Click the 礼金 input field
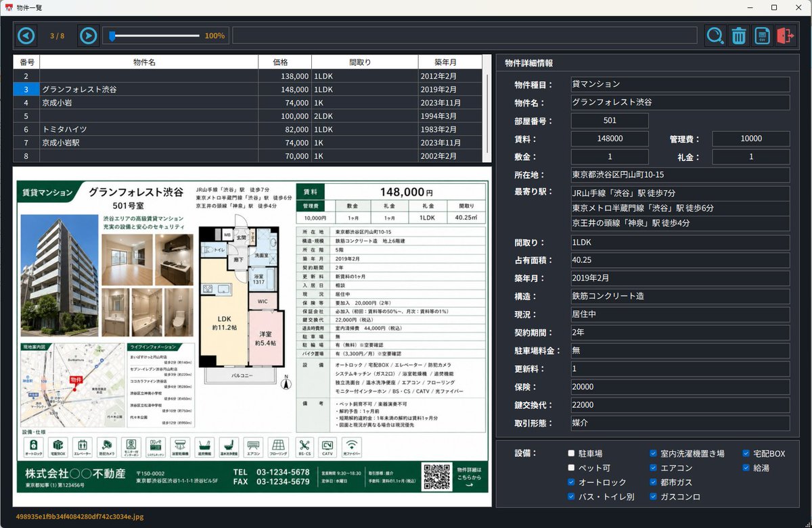Image resolution: width=812 pixels, height=528 pixels. (x=751, y=157)
